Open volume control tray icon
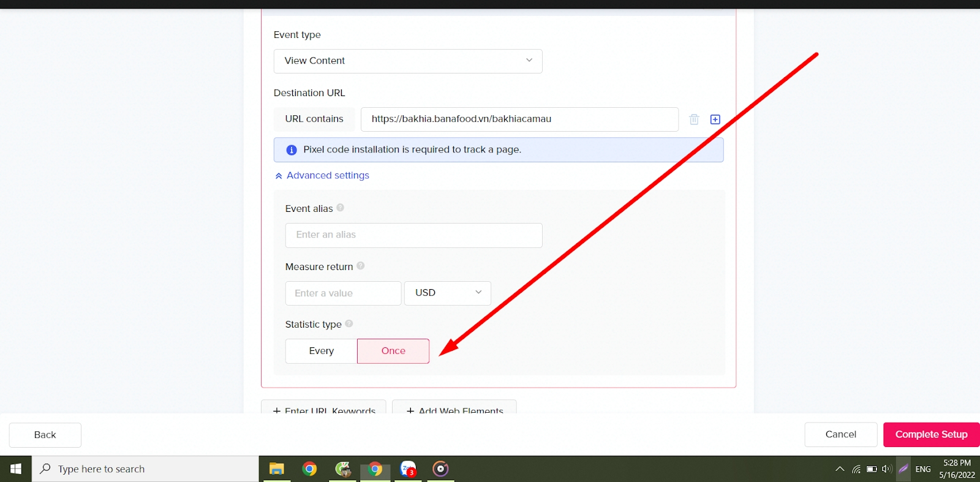 886,469
